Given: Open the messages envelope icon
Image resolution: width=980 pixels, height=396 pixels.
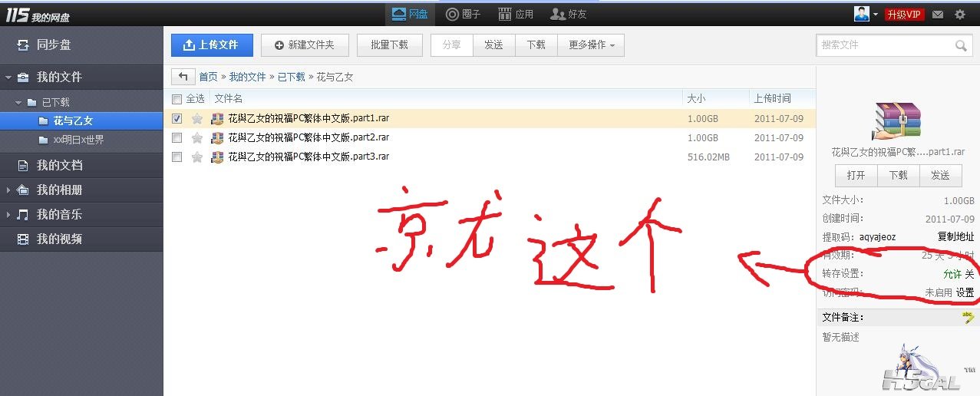Looking at the screenshot, I should pyautogui.click(x=938, y=15).
